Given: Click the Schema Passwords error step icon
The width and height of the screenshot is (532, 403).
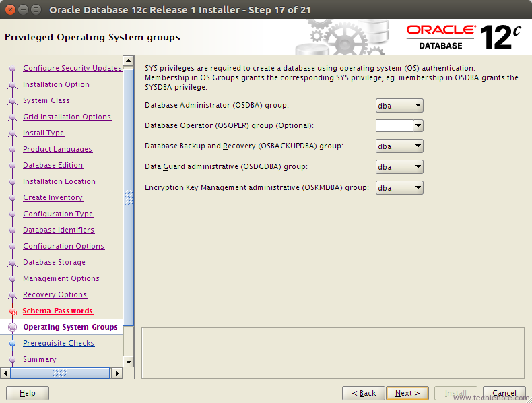Looking at the screenshot, I should point(13,311).
